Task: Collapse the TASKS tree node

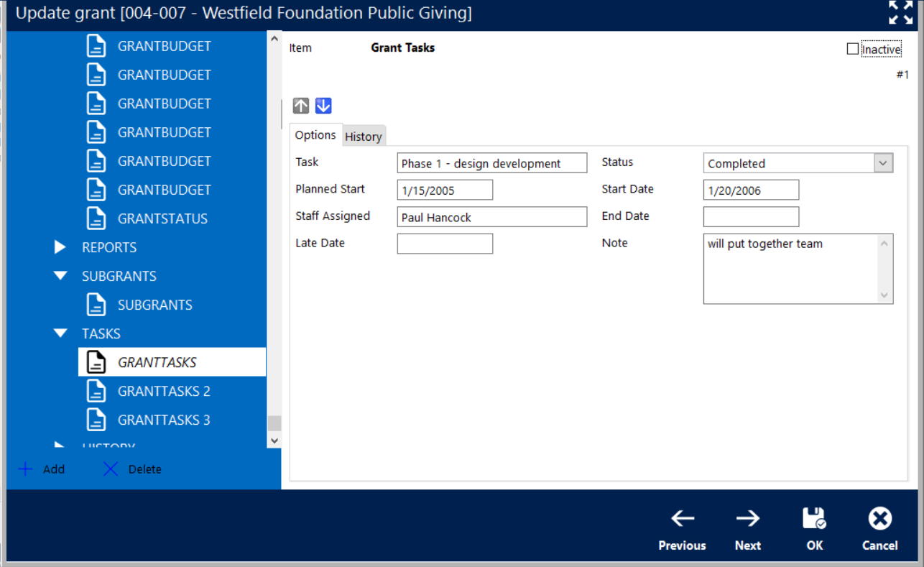Action: pyautogui.click(x=60, y=333)
